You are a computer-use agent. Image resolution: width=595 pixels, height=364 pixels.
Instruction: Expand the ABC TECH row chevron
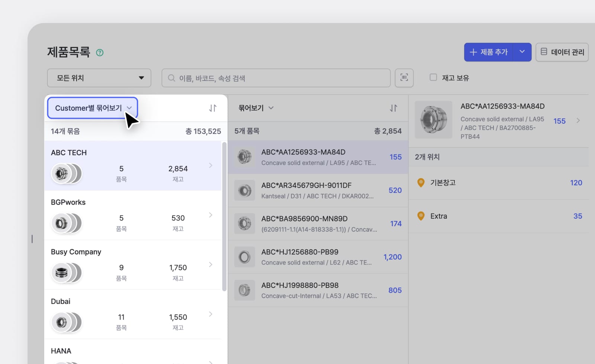click(x=210, y=165)
